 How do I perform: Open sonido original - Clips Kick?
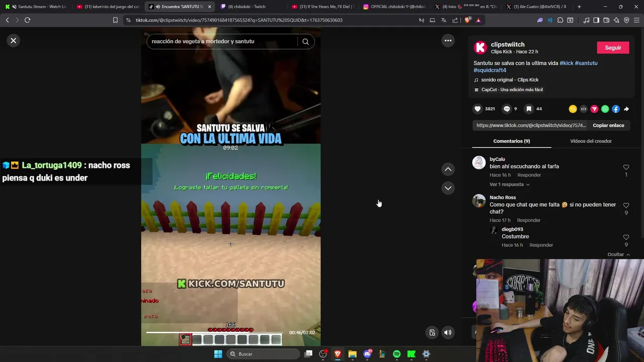(509, 80)
